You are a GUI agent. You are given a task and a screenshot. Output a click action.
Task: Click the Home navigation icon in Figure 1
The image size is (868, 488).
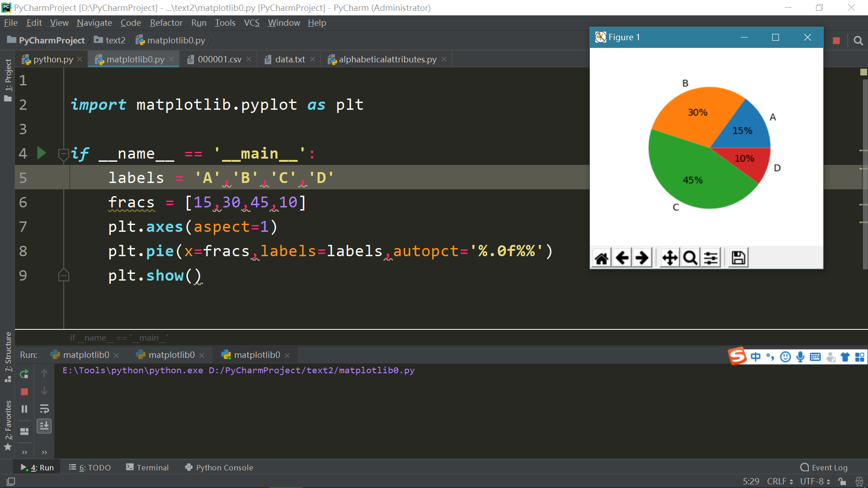pyautogui.click(x=602, y=258)
